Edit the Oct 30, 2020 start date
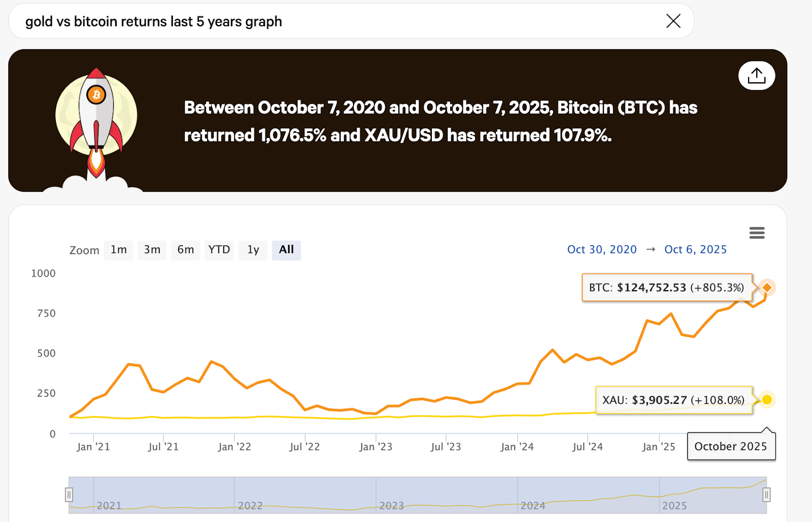 point(602,250)
